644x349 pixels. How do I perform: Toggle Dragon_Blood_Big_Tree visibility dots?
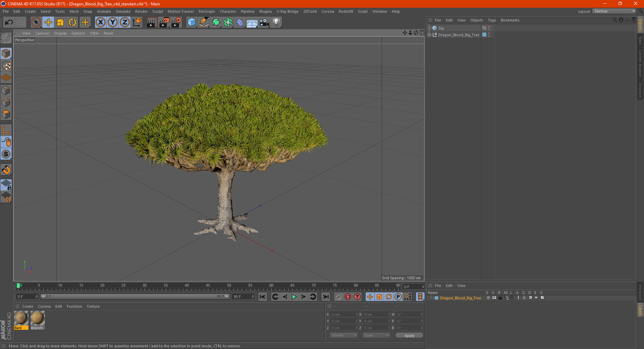coord(489,35)
